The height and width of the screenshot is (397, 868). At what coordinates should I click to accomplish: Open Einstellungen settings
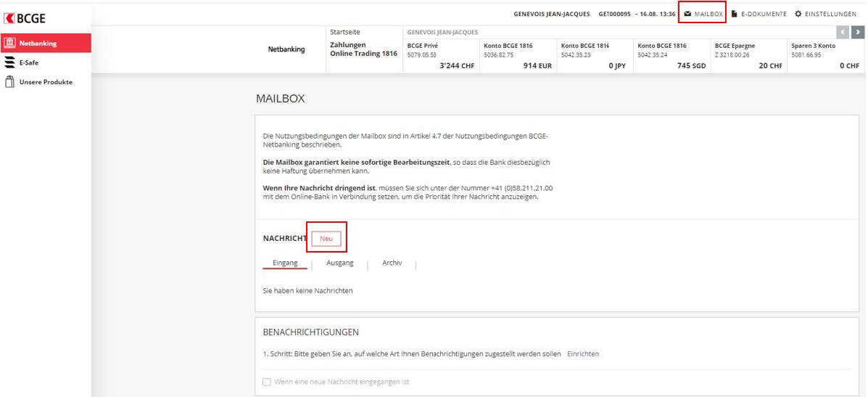pos(825,14)
